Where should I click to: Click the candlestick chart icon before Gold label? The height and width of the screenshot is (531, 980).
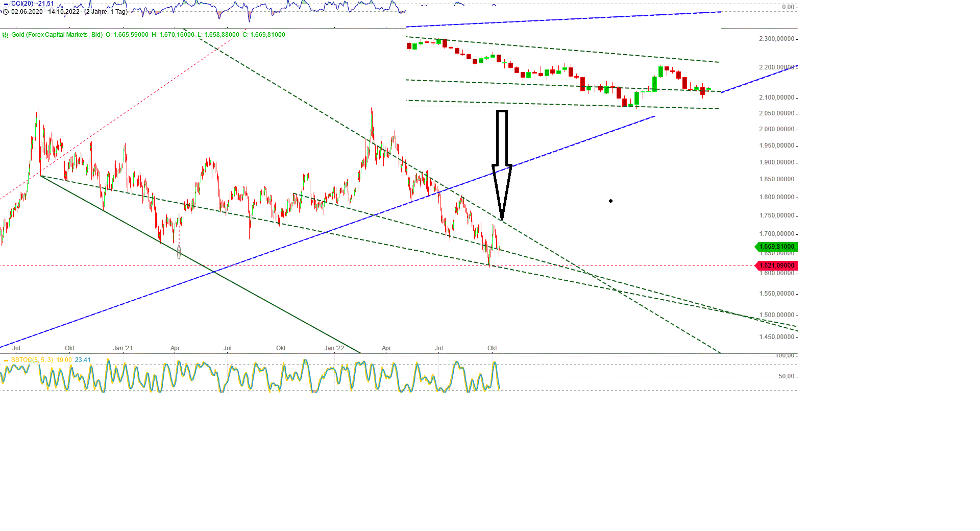pos(5,35)
